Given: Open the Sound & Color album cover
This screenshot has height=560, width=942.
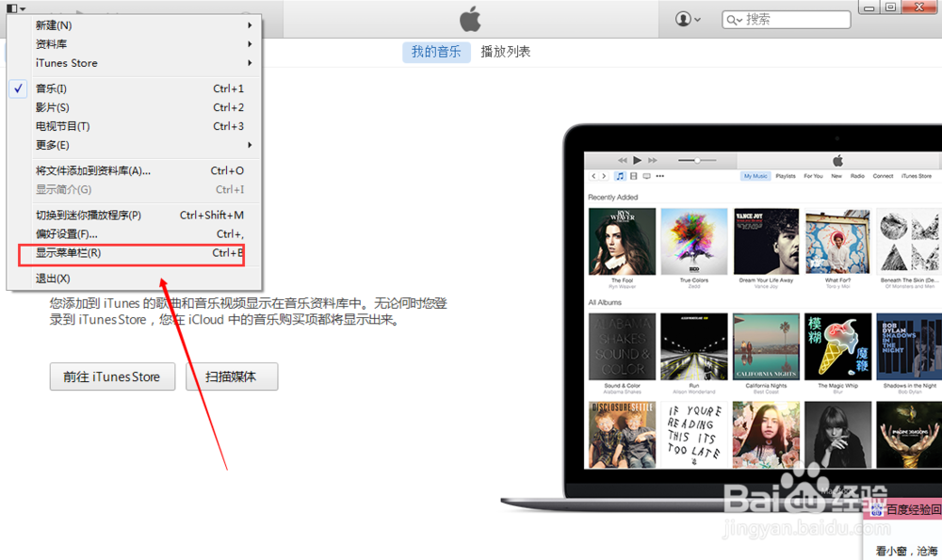Looking at the screenshot, I should 623,346.
